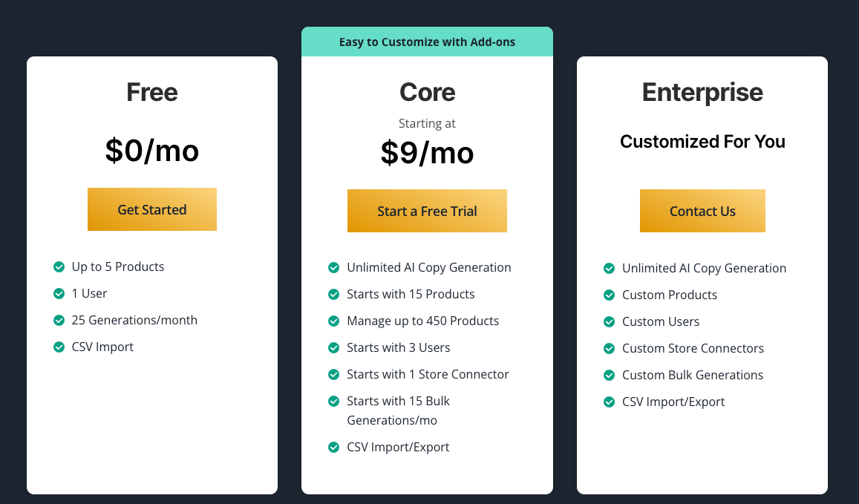Image resolution: width=859 pixels, height=504 pixels.
Task: Click checkmark beside Custom Store Connectors
Action: click(x=609, y=348)
